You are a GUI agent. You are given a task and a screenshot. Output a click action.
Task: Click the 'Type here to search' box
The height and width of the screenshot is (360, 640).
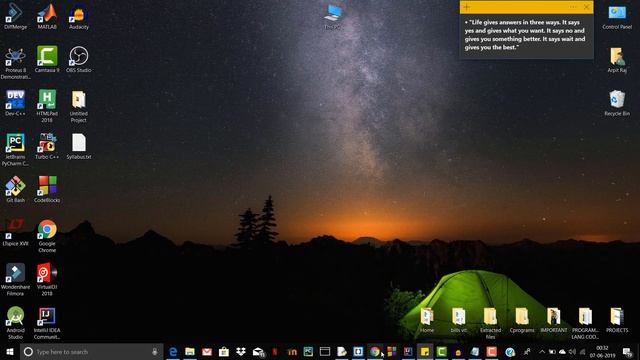tap(91, 351)
